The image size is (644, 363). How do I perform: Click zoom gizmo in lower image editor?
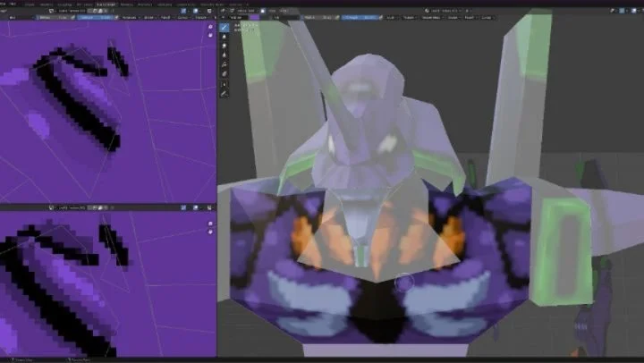tap(210, 224)
